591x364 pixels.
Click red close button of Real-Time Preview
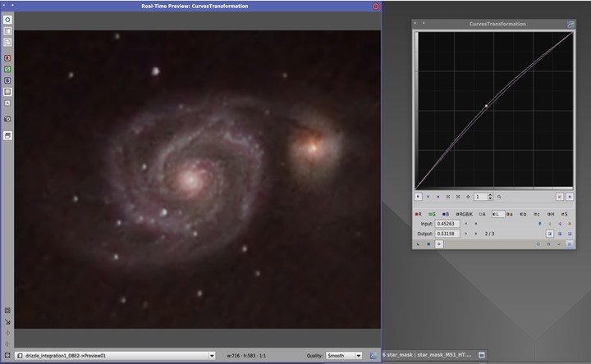[375, 6]
